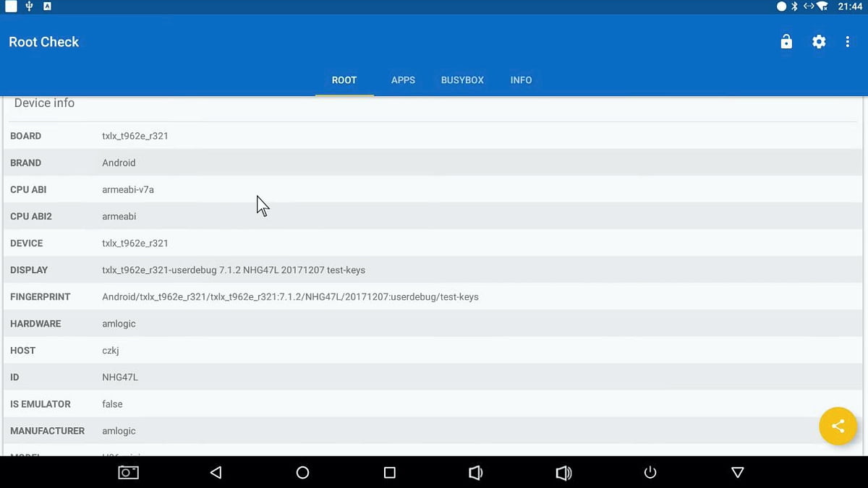Navigate back with the back arrow
868x488 pixels.
[x=216, y=472]
